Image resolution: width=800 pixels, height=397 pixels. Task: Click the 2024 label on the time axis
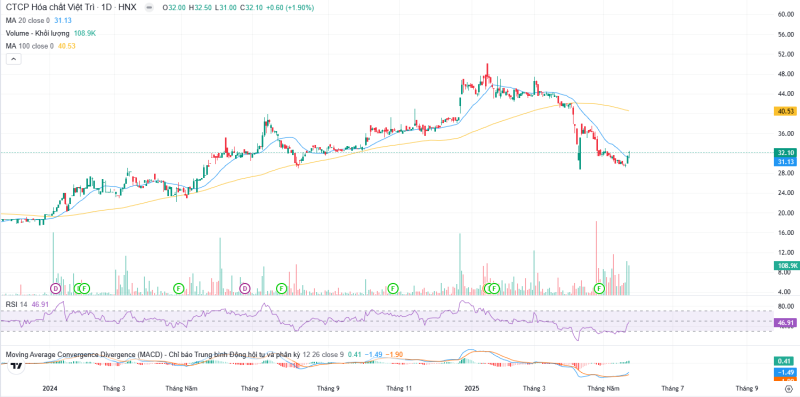pyautogui.click(x=50, y=388)
